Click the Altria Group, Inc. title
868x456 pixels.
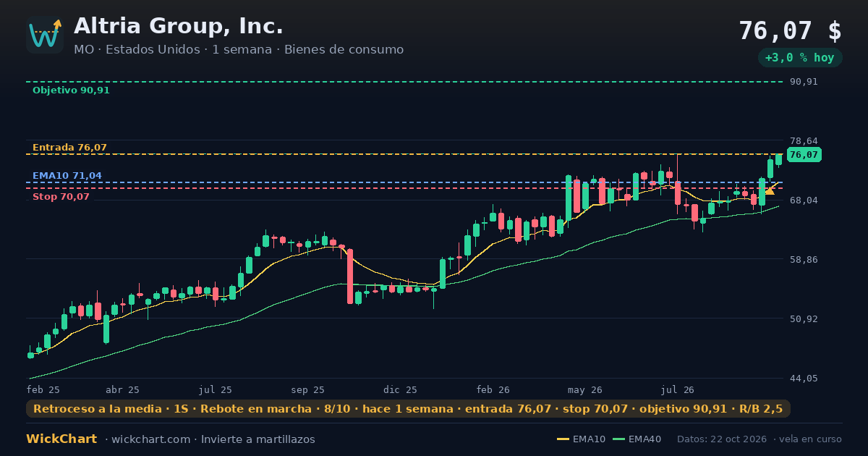click(179, 27)
